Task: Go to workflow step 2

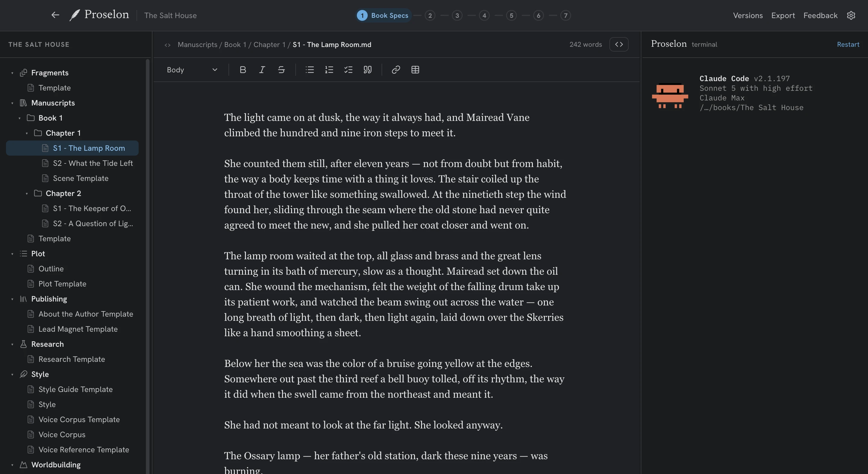Action: coord(430,15)
